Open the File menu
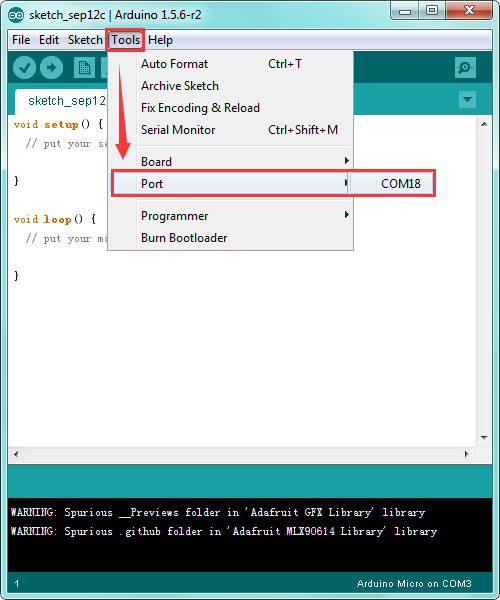 (21, 40)
